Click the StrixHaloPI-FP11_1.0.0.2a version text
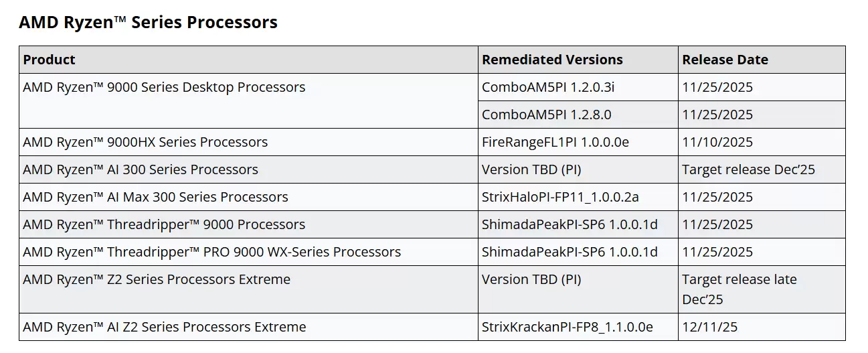The height and width of the screenshot is (353, 868). tap(560, 197)
